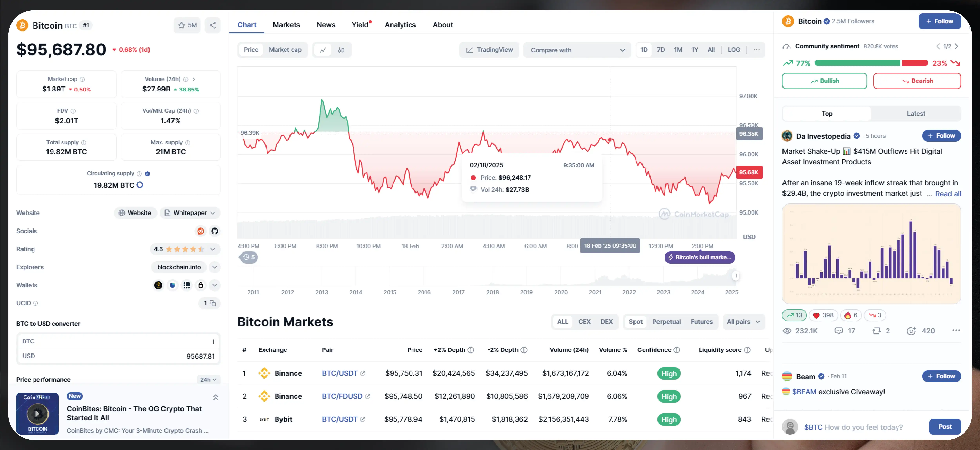The image size is (980, 450).
Task: Expand Volume (24h) details arrow
Action: pos(194,79)
